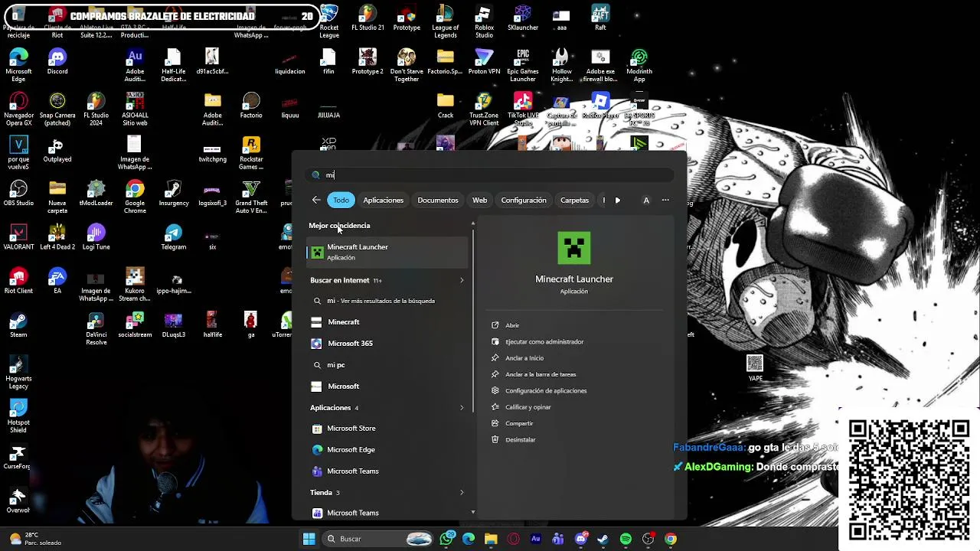Open the League of Legends desktop icon
Viewport: 980px width, 551px height.
(445, 21)
